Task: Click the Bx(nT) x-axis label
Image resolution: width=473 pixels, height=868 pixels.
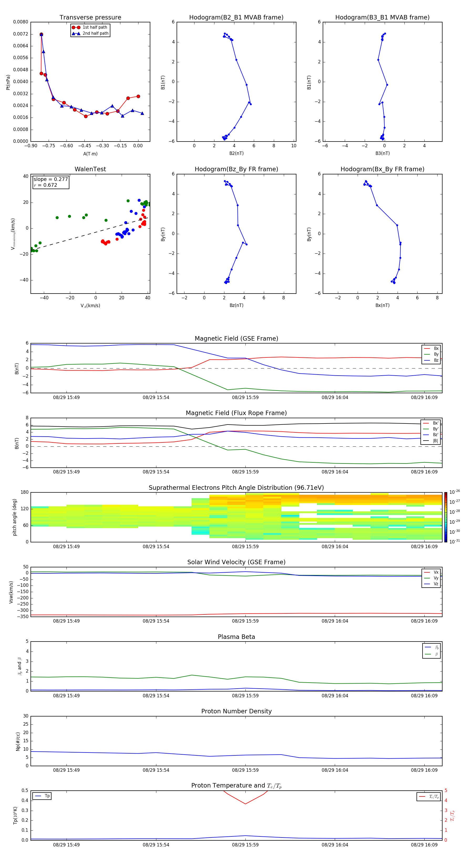Action: coord(382,305)
